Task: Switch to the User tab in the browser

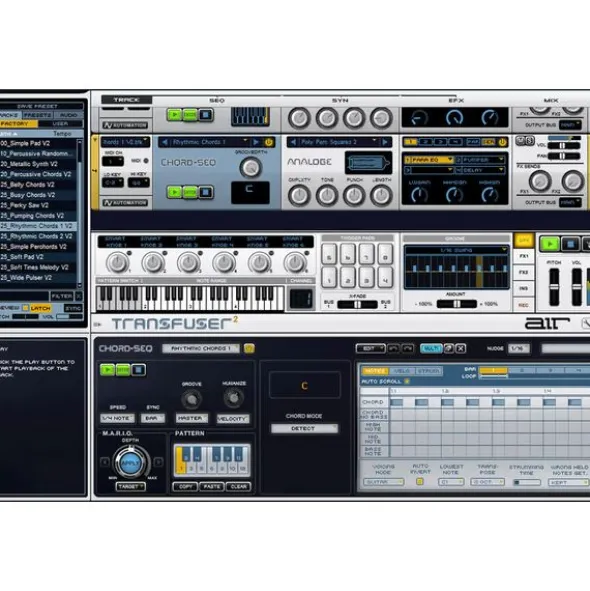Action: [x=60, y=123]
